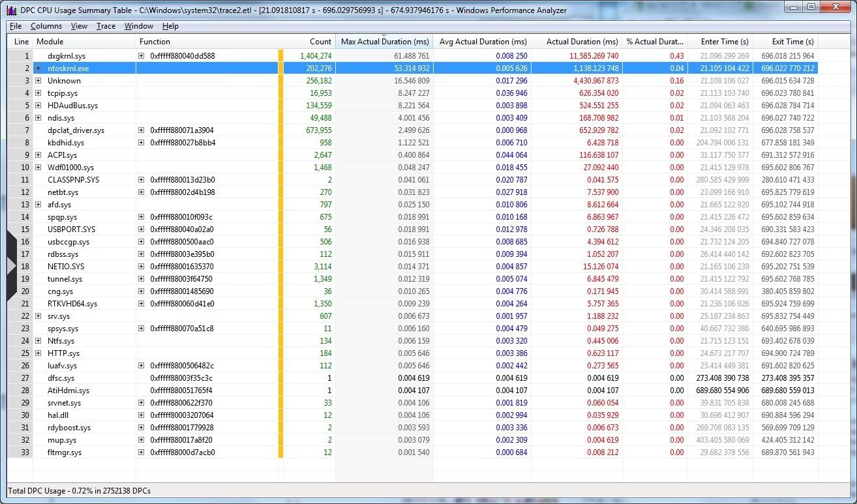Expand function 0xfffff880071a3904 of dpclat_driver.sys

[142, 130]
